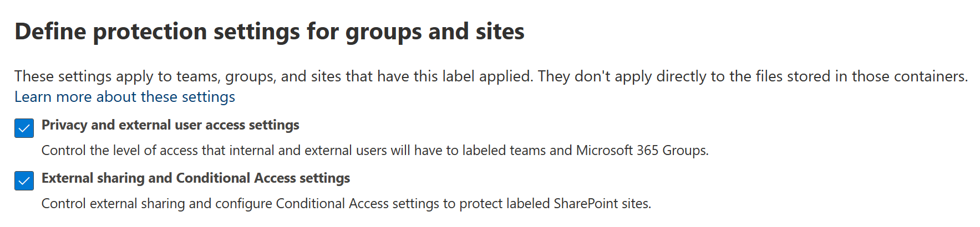Click description about protecting labeled SharePoint sites
Image resolution: width=980 pixels, height=227 pixels.
click(346, 204)
